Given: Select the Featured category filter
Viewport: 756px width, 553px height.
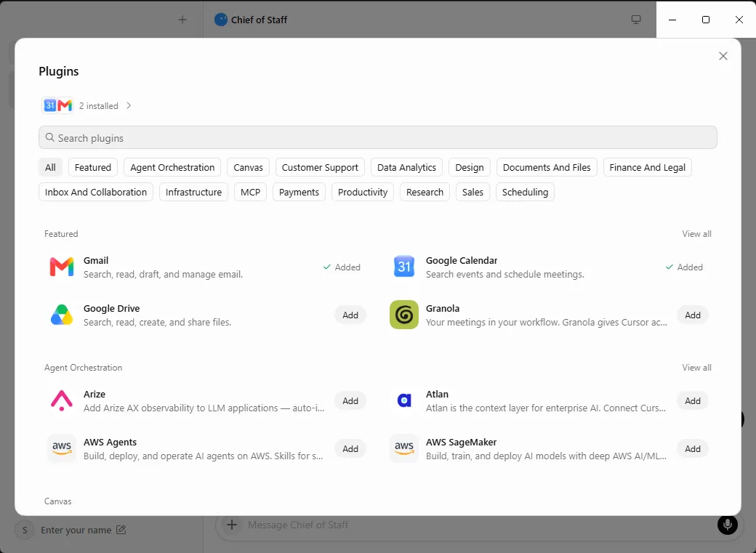Looking at the screenshot, I should pos(93,167).
